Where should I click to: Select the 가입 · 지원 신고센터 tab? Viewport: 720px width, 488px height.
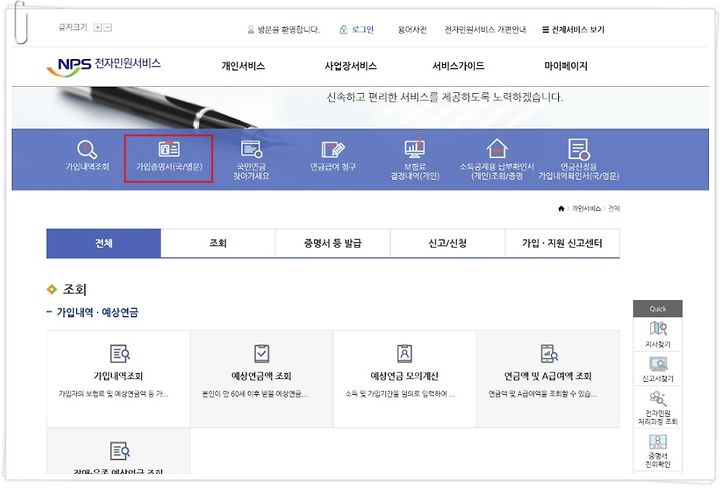click(562, 243)
